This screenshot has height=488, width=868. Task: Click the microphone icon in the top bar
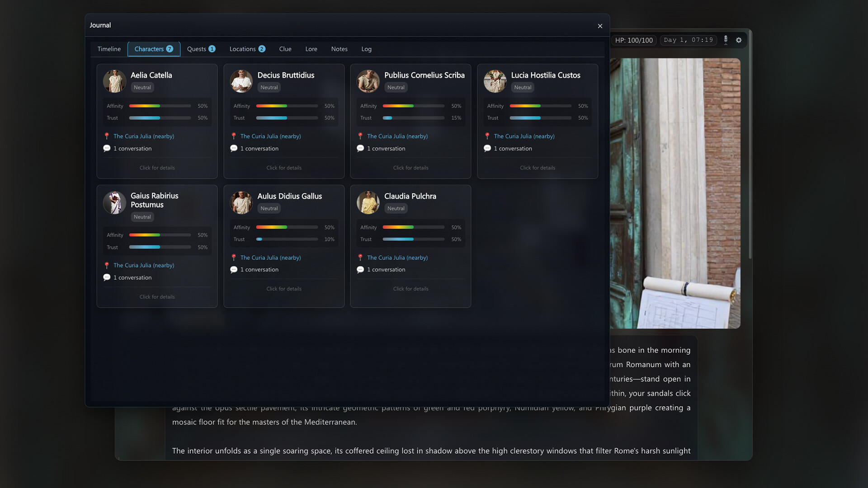(x=725, y=40)
